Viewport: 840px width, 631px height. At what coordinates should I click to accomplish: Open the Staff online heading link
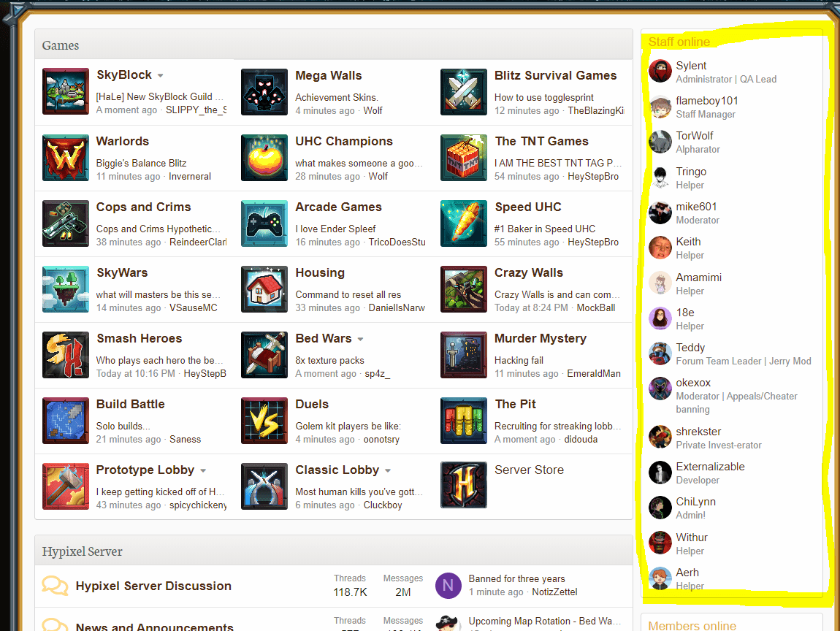pyautogui.click(x=679, y=42)
